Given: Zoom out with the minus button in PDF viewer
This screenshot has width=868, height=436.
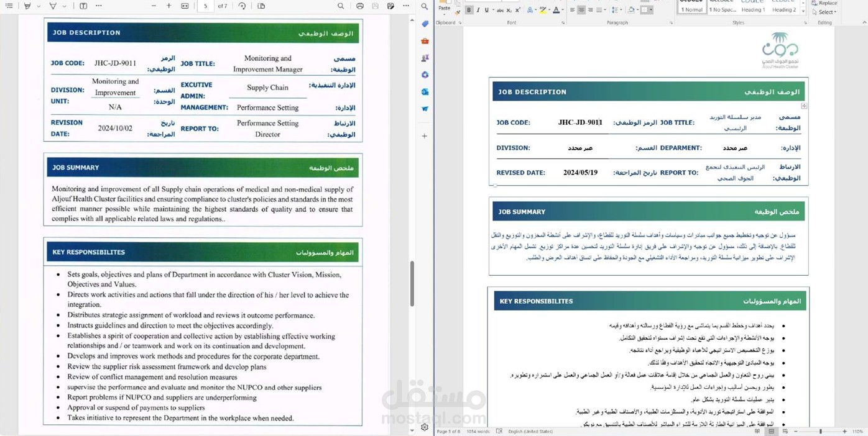Looking at the screenshot, I should coord(154,6).
